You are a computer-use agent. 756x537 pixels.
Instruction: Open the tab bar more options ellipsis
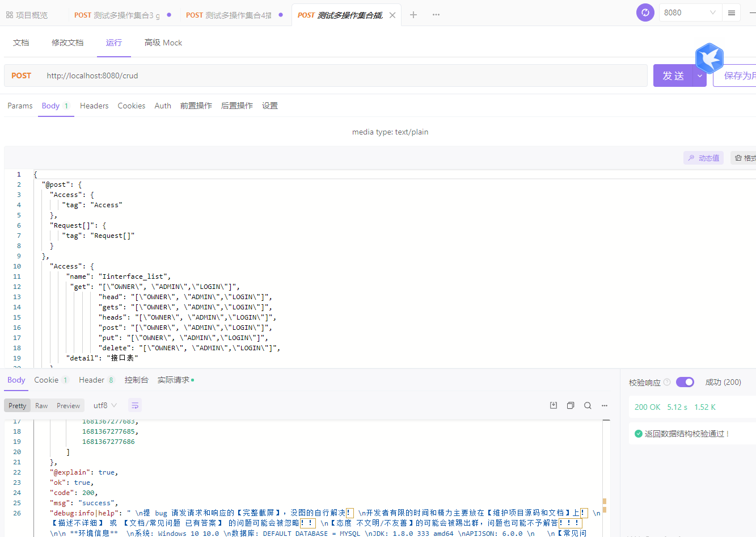point(436,15)
